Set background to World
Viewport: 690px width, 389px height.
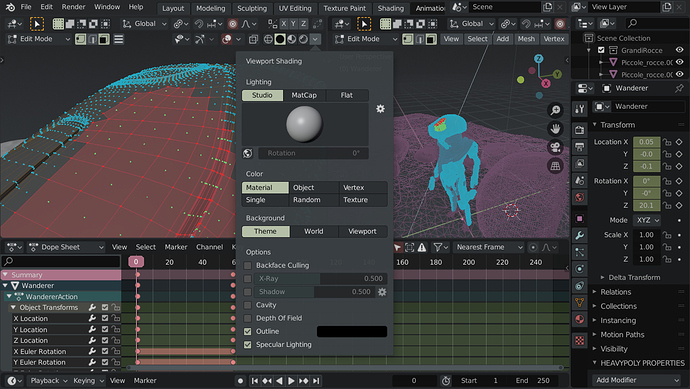(x=314, y=231)
